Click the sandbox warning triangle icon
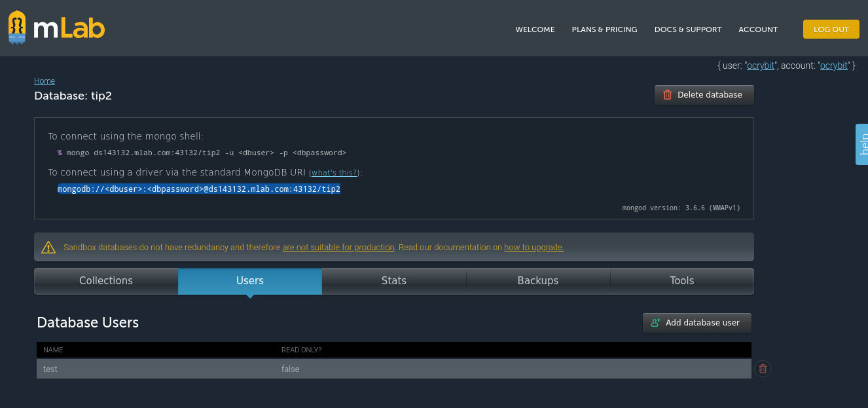This screenshot has width=868, height=408. click(48, 248)
